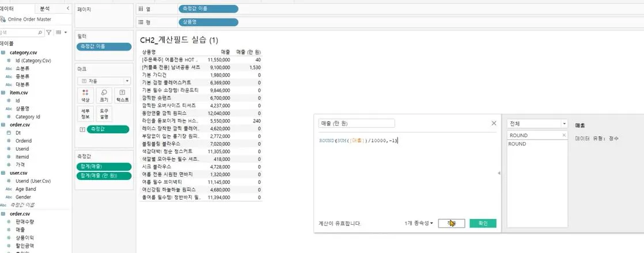Screen dimensions: 644x253
Task: Select the Gender field
Action: [23, 197]
